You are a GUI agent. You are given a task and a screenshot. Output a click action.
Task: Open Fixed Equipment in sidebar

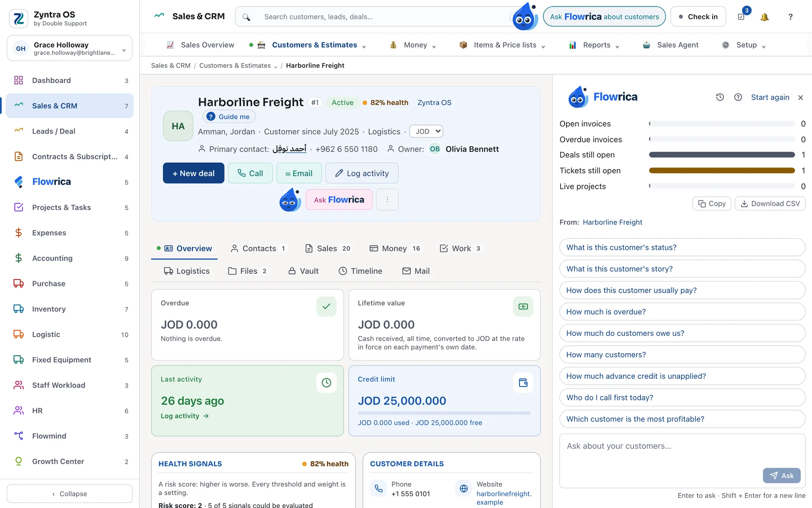click(69, 360)
